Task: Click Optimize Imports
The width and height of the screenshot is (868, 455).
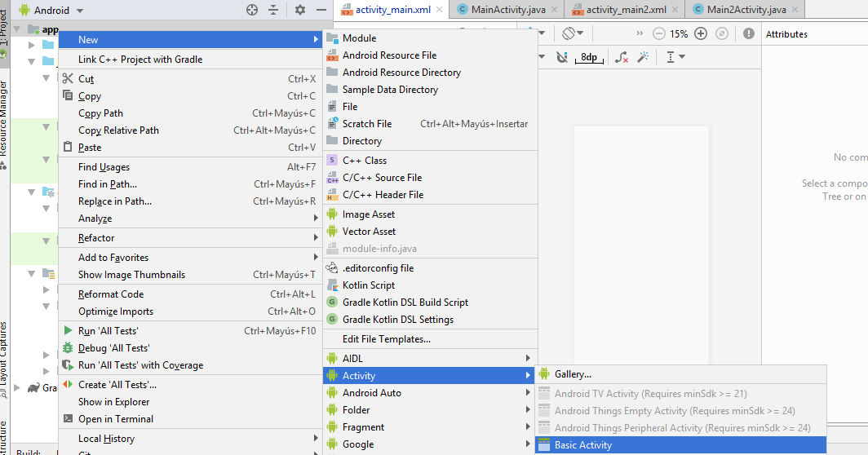Action: tap(190, 311)
